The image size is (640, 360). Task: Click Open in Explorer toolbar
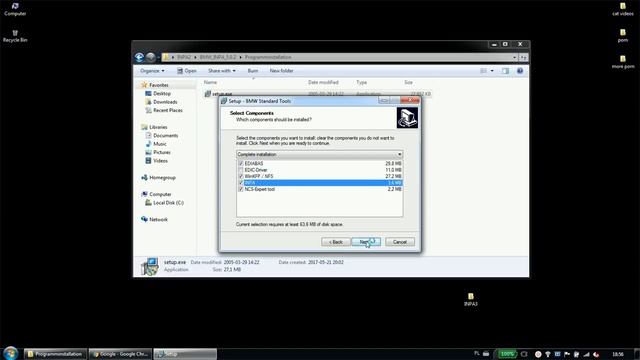(187, 71)
